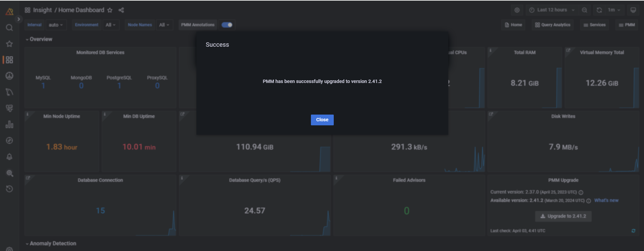Click the Database Connection value 15
This screenshot has width=644, height=251.
click(100, 211)
